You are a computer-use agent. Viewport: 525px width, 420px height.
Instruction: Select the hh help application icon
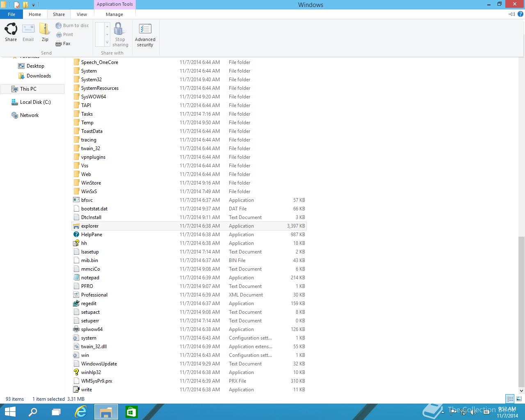tap(76, 243)
